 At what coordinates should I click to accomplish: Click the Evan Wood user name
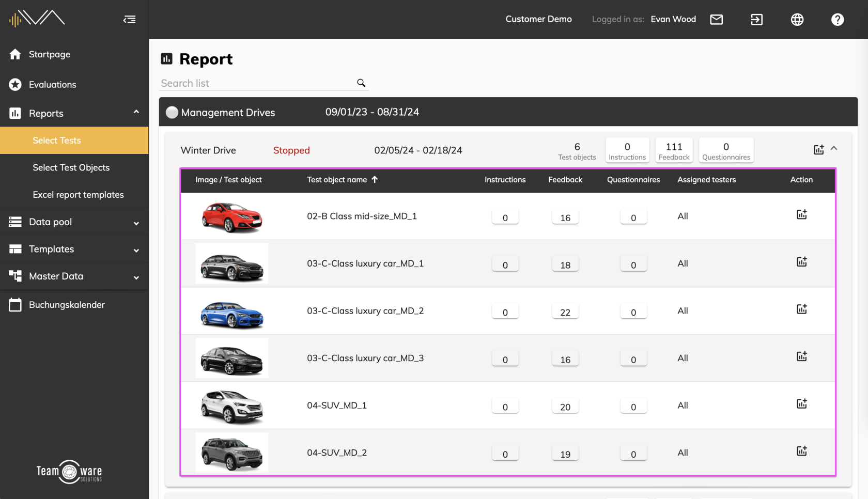673,19
